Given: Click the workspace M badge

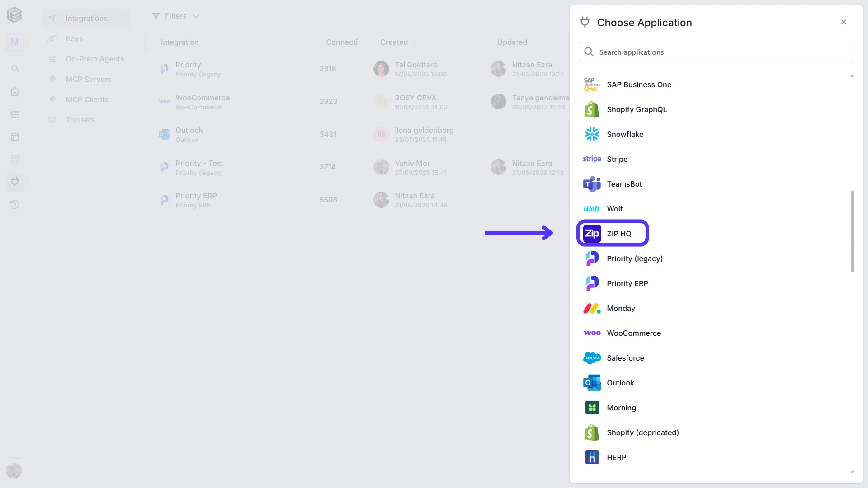Looking at the screenshot, I should 15,42.
